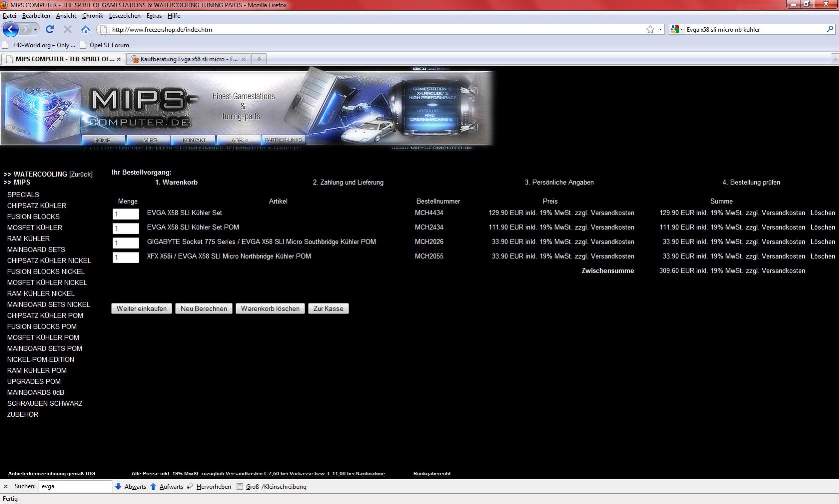
Task: Proceed with the Zur Kasse button
Action: [328, 309]
